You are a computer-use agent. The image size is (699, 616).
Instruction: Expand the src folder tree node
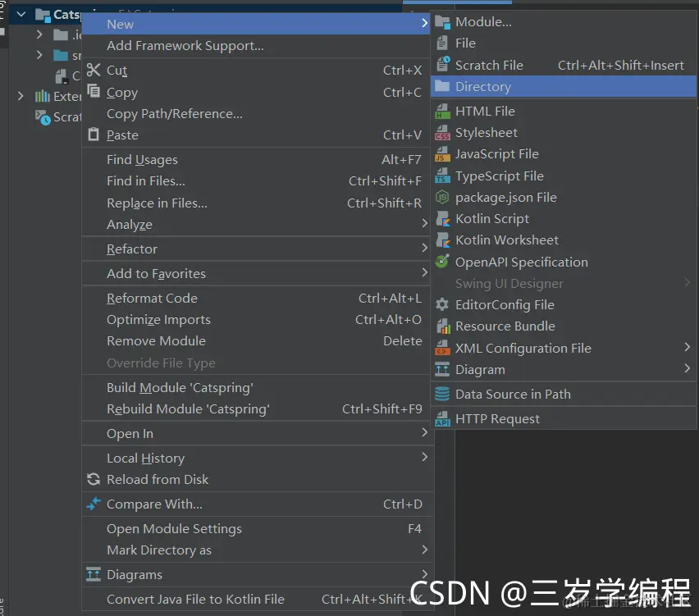(x=39, y=55)
